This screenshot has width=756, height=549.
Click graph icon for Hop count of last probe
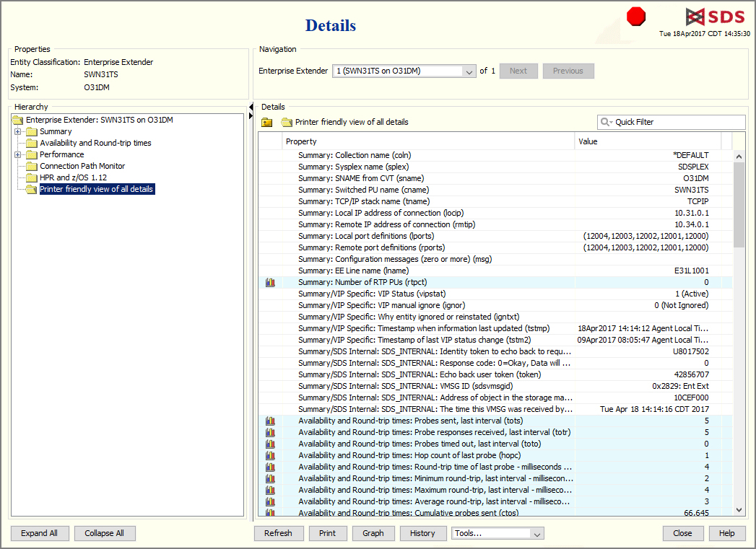click(270, 455)
